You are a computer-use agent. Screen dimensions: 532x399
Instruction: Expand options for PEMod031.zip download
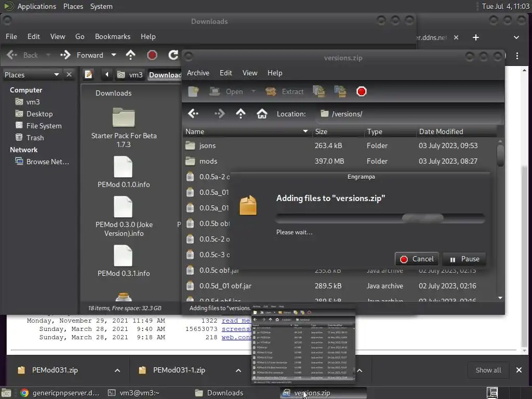(117, 370)
